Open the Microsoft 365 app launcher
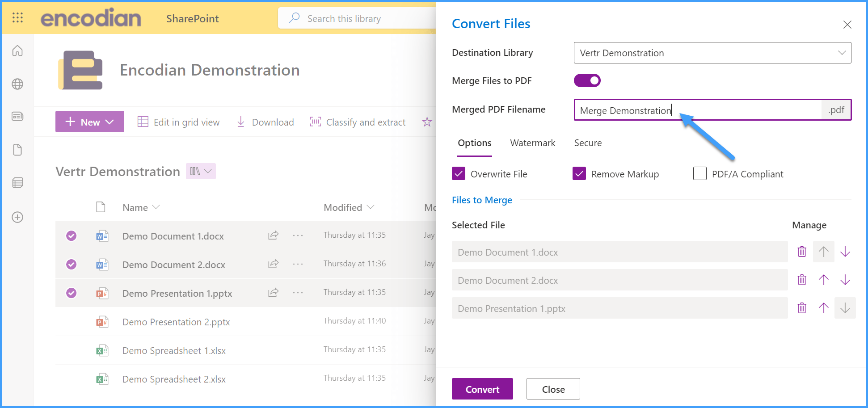The height and width of the screenshot is (408, 868). tap(17, 18)
